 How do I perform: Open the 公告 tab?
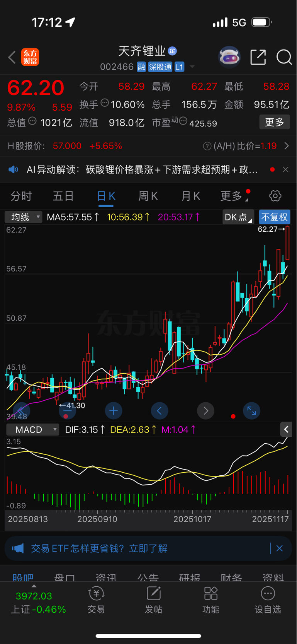pos(148,577)
